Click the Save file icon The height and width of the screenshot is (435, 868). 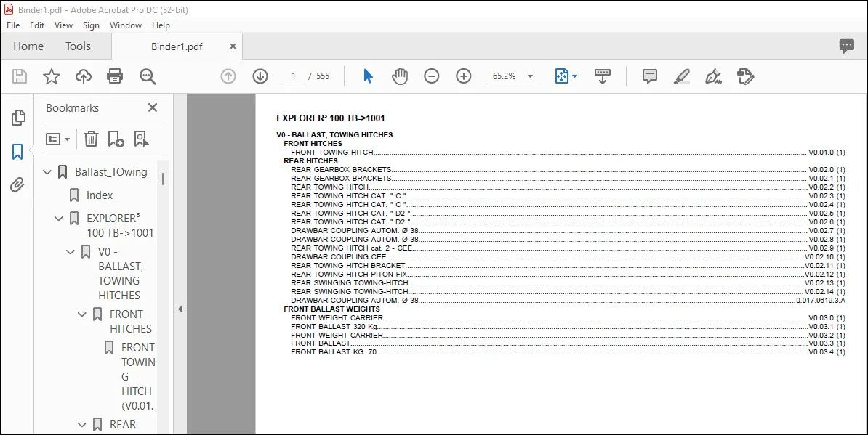[20, 76]
